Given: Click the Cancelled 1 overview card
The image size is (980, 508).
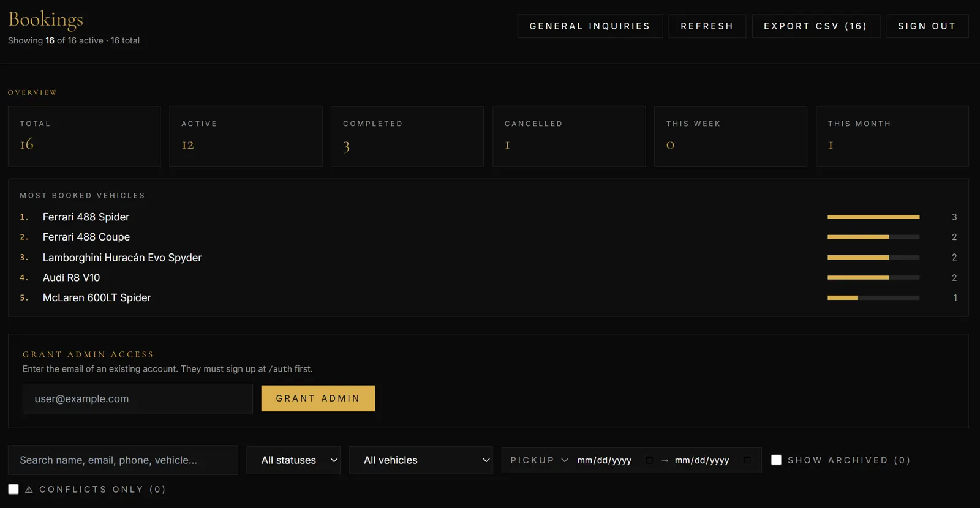Looking at the screenshot, I should coord(569,136).
